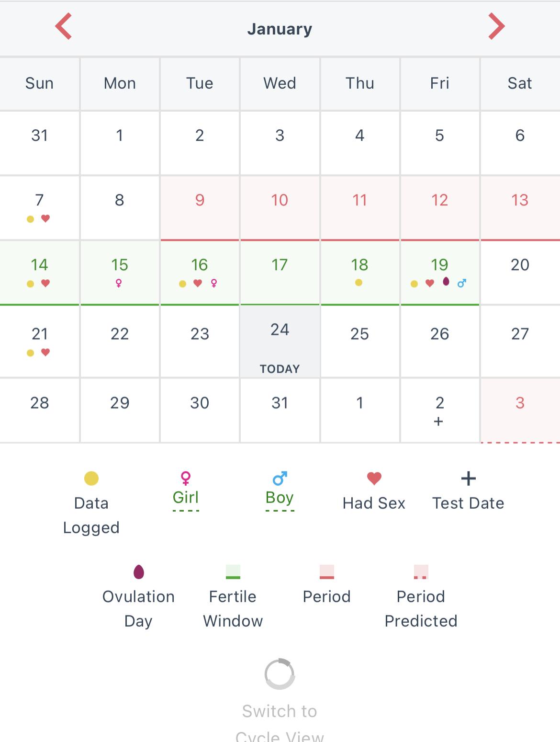This screenshot has width=560, height=742.
Task: Tap the Fertile Window green legend swatch
Action: 233,572
